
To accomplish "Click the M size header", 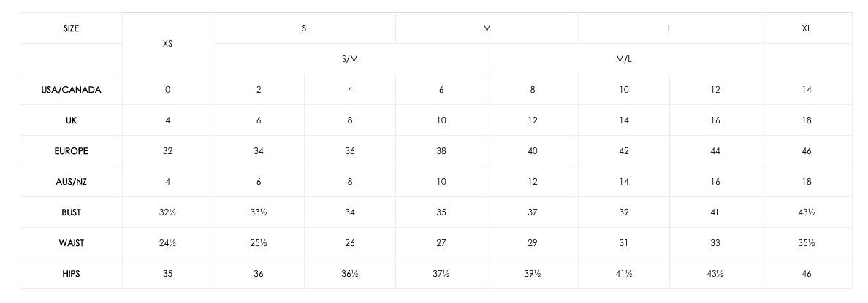I will 487,28.
